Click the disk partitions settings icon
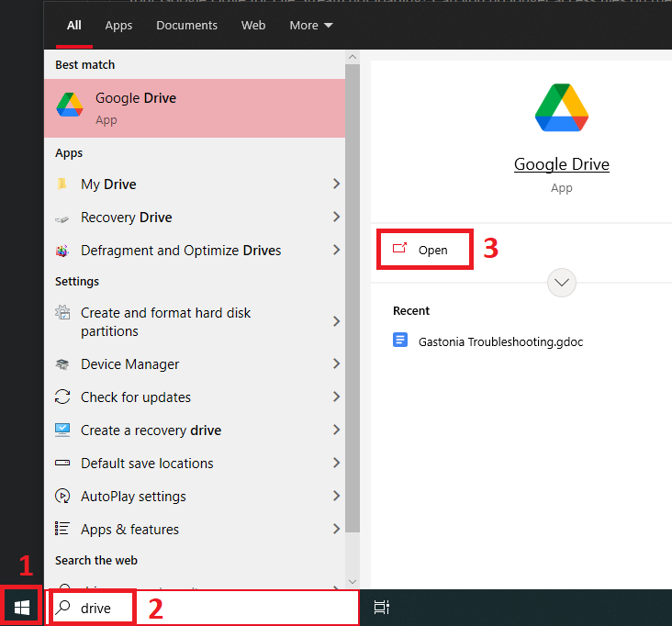This screenshot has height=626, width=672. point(62,312)
